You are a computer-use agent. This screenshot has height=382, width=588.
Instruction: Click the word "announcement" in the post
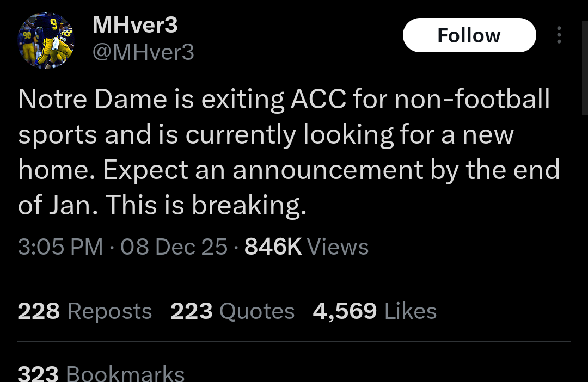tap(328, 170)
